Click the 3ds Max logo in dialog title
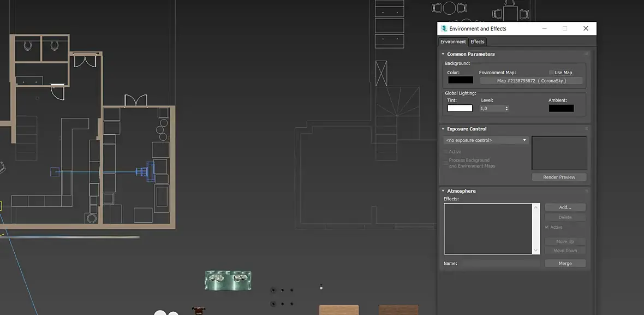Viewport: 644px width, 315px height. [x=444, y=29]
